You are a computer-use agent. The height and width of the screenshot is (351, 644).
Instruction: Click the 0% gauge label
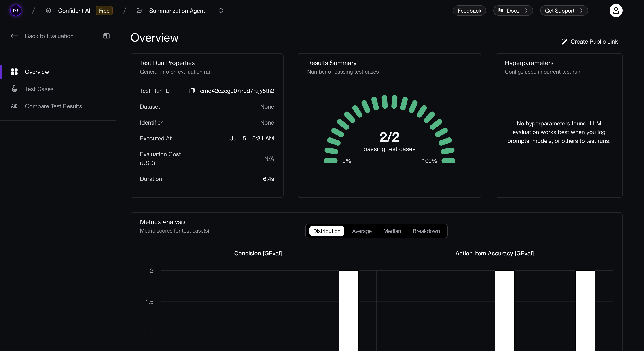click(347, 161)
